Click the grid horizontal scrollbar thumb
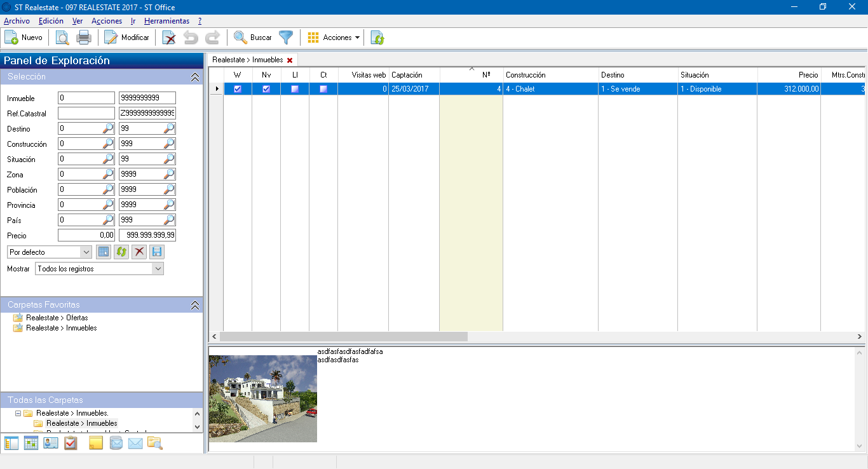Viewport: 868px width, 469px height. coord(344,336)
